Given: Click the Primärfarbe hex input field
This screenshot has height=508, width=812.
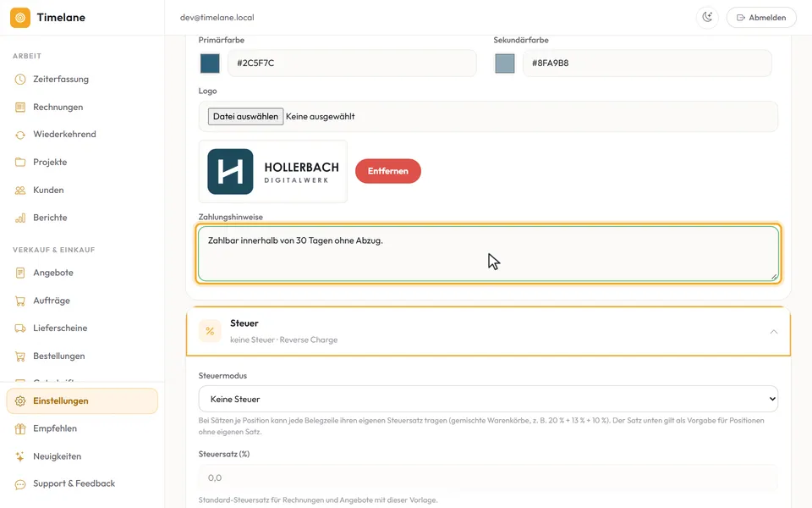Looking at the screenshot, I should [x=352, y=63].
